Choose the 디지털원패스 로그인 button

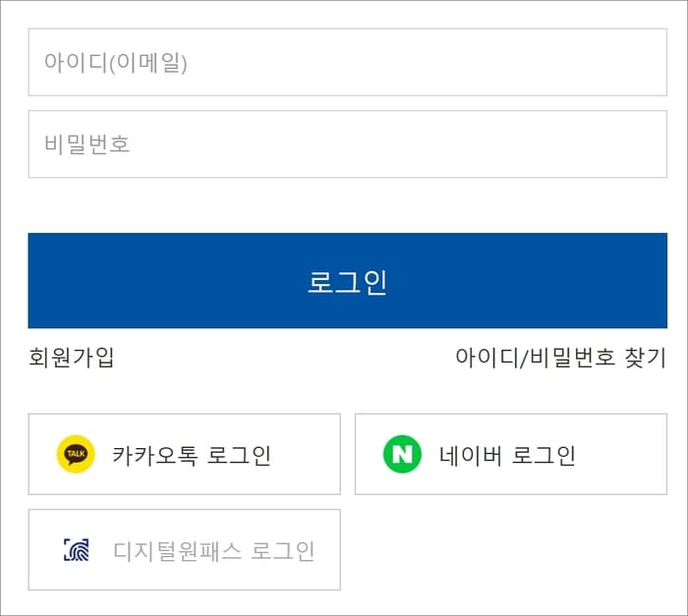coord(185,550)
